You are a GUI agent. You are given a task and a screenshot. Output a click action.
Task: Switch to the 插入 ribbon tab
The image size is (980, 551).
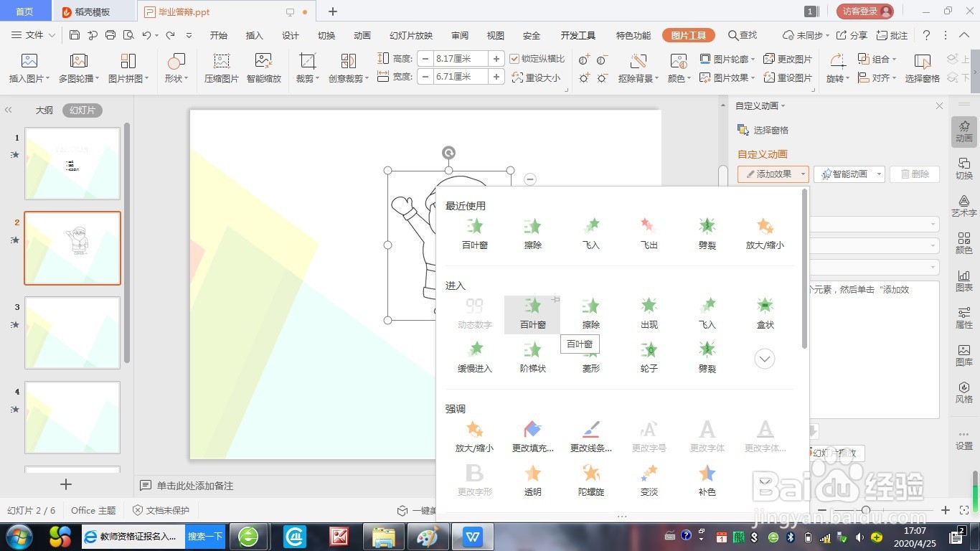(254, 34)
